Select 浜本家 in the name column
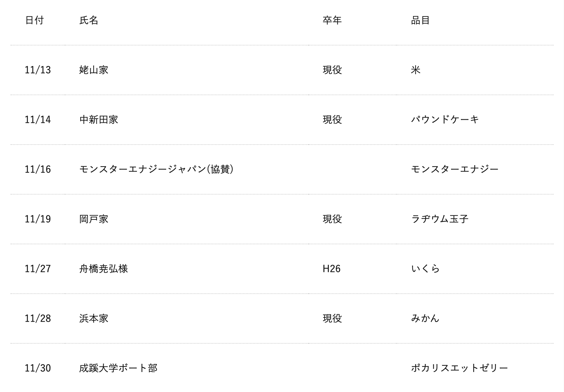The height and width of the screenshot is (392, 564). [x=94, y=318]
